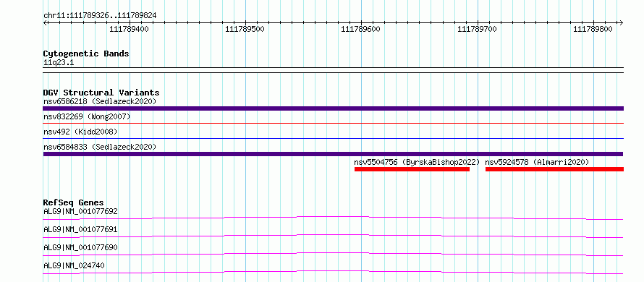Select the DGV Structural Variants track title
The image size is (644, 282).
click(101, 93)
